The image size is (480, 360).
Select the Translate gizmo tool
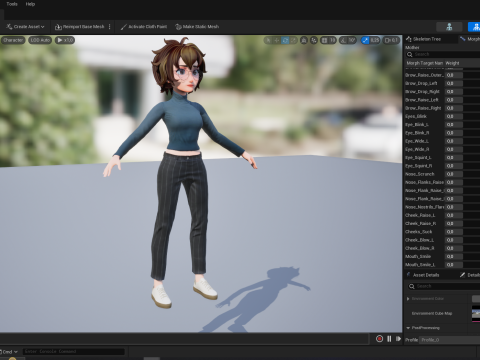pyautogui.click(x=276, y=40)
